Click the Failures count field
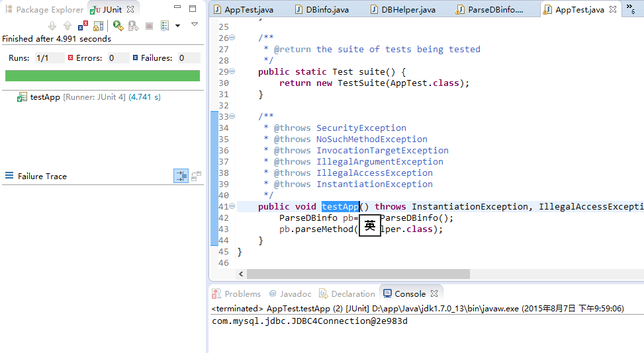The height and width of the screenshot is (353, 644). pyautogui.click(x=189, y=58)
